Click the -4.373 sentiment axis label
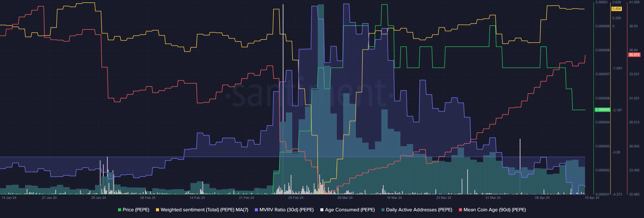 pyautogui.click(x=617, y=194)
